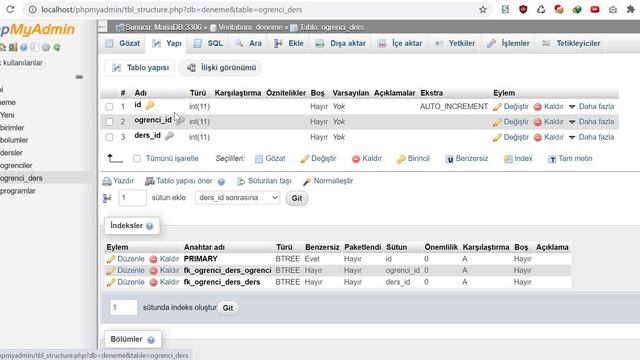Open Daha fazla dropdown for ogrenci_id row
Image resolution: width=640 pixels, height=360 pixels.
pos(591,122)
